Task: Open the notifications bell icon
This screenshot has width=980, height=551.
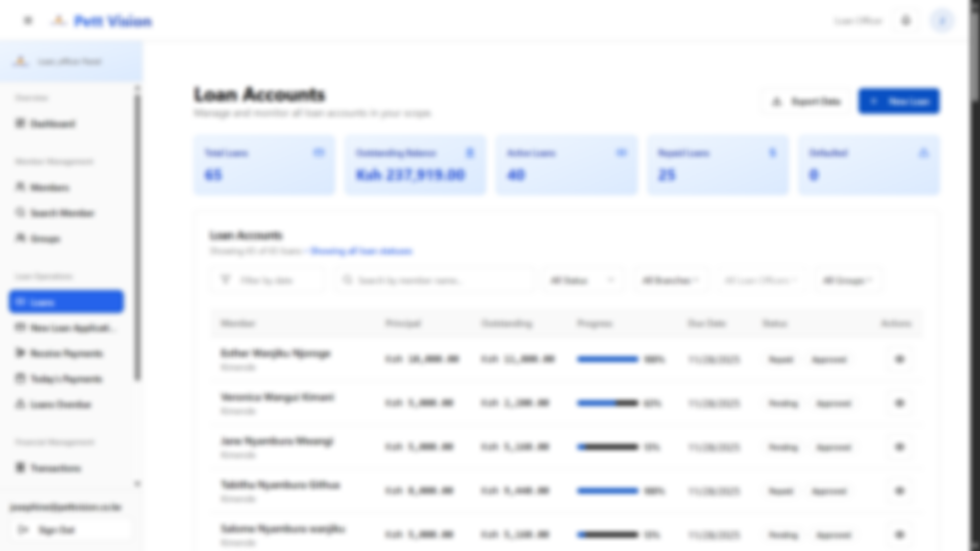Action: coord(906,21)
